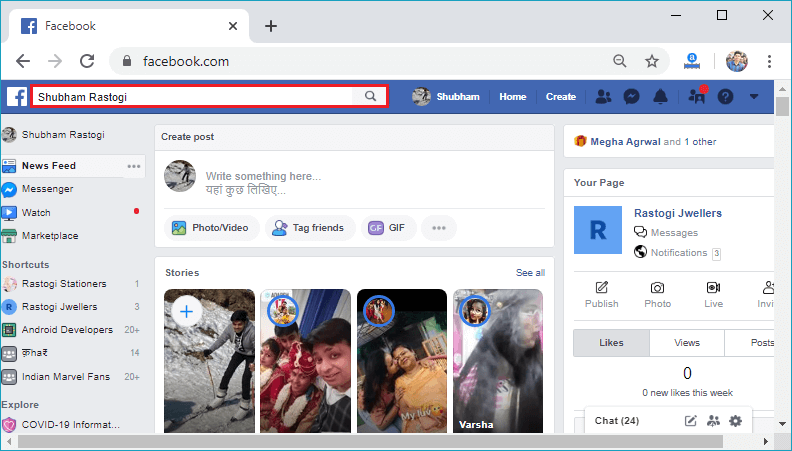Open Android Developers group
Viewport: 792px width, 451px height.
pos(58,330)
